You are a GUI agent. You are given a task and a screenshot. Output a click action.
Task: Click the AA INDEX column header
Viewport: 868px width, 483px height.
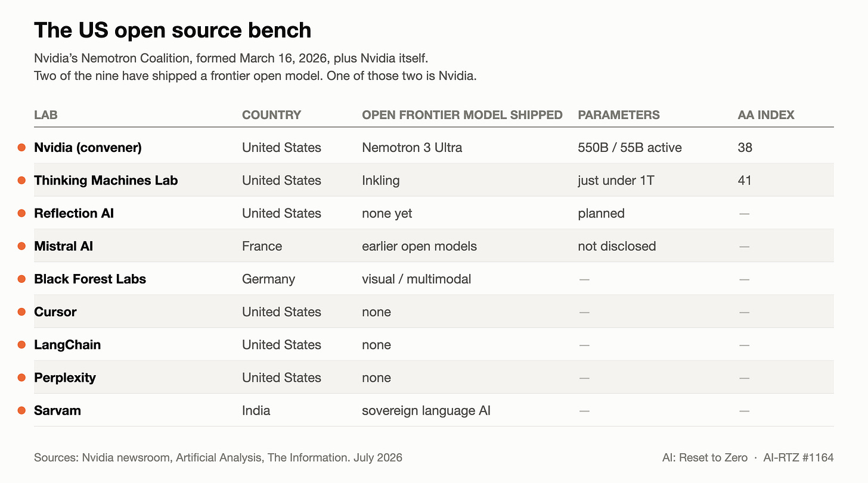pos(766,115)
